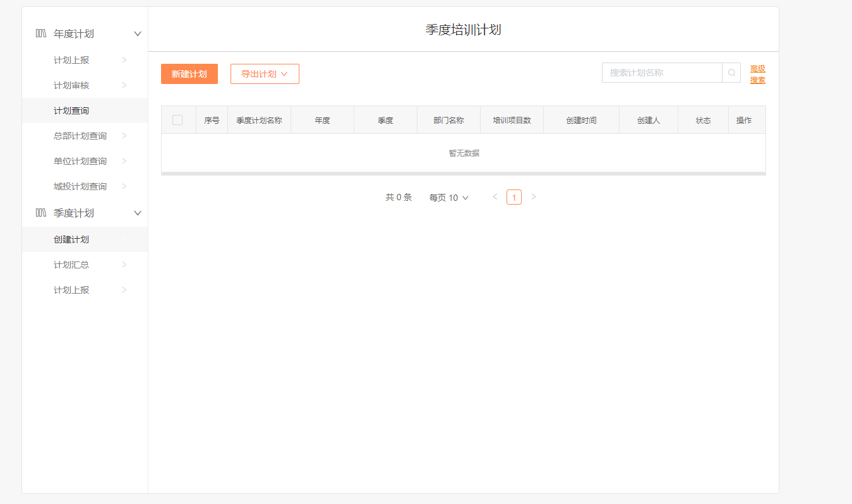Click the arrow beside 城投计划查询

(124, 186)
